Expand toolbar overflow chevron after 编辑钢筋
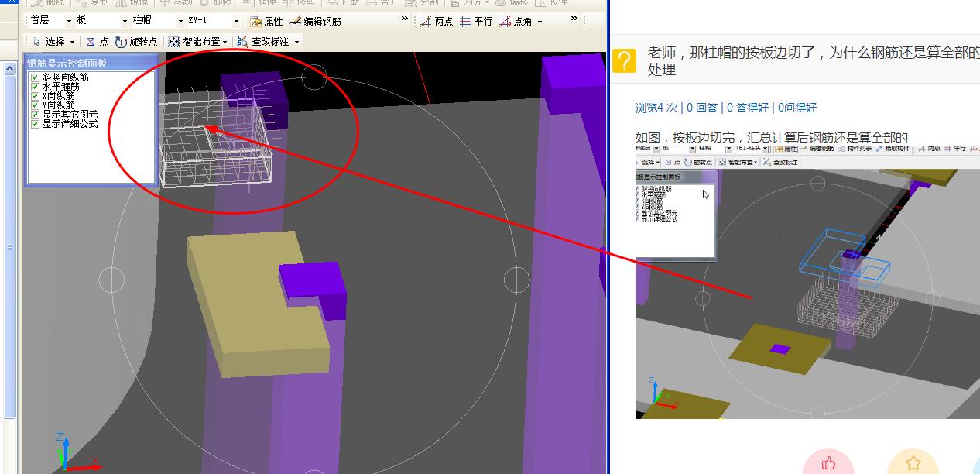 click(x=405, y=19)
